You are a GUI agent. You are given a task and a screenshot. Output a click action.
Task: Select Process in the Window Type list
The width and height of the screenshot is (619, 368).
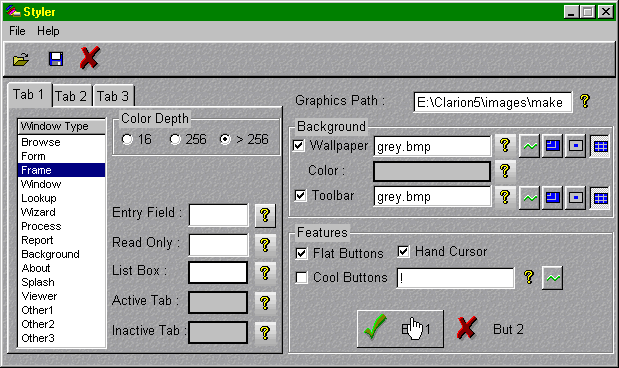click(x=62, y=226)
